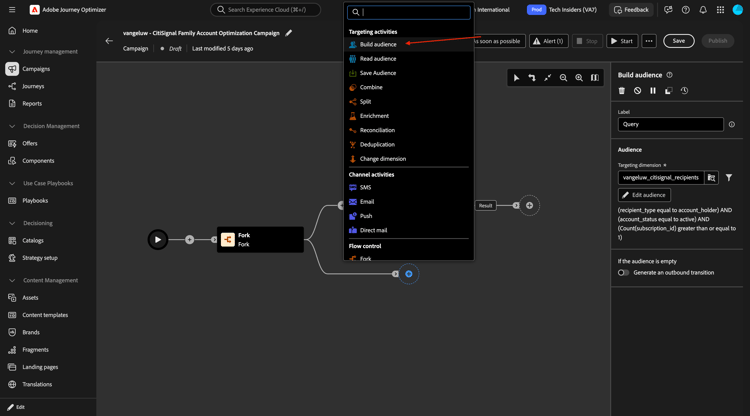
Task: Copy the activity with duplicate icon
Action: click(x=669, y=90)
